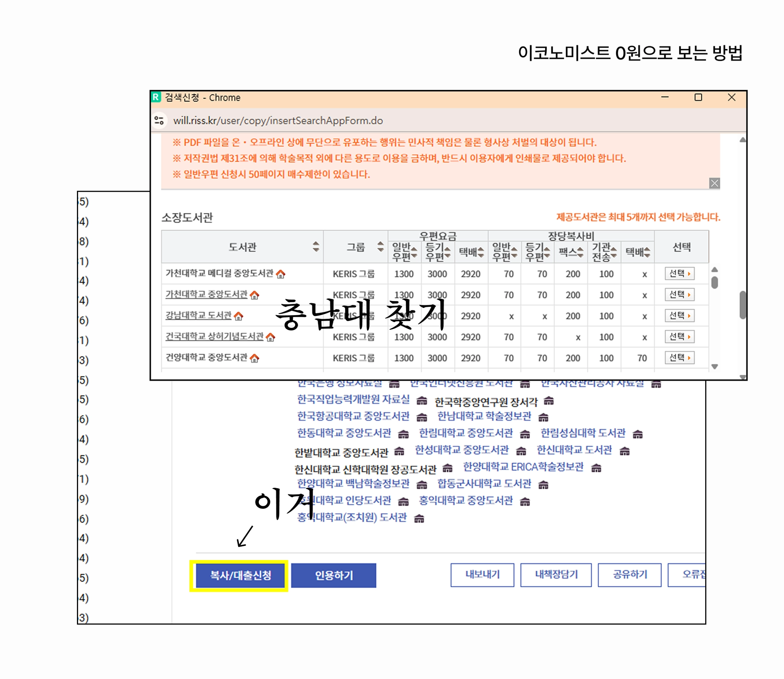Click home icon next to 가천대학교 메디컬 중앙도서관
The image size is (784, 679).
(x=281, y=274)
